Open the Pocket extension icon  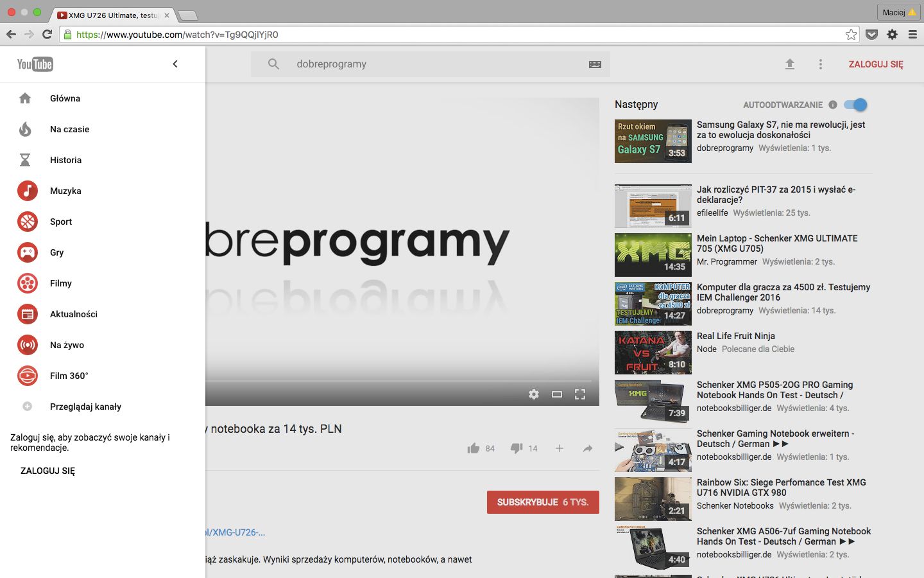click(871, 34)
